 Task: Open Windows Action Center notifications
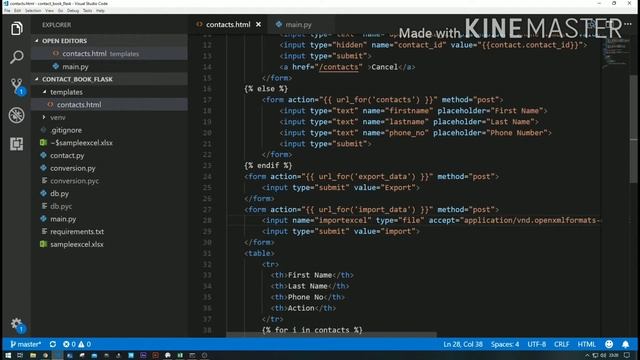627,356
